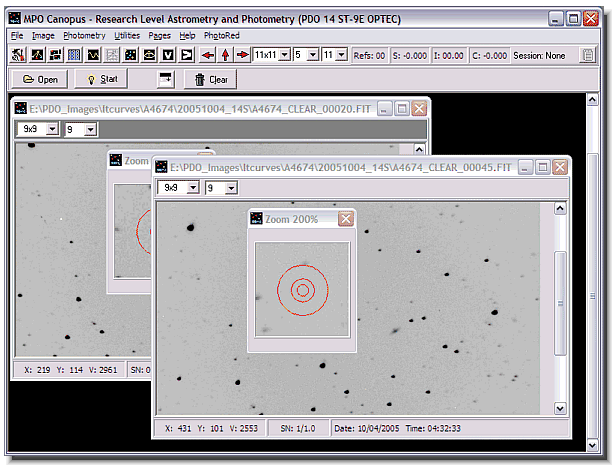Click the SN: 1/1.0 status field
The image size is (616, 470).
click(298, 428)
